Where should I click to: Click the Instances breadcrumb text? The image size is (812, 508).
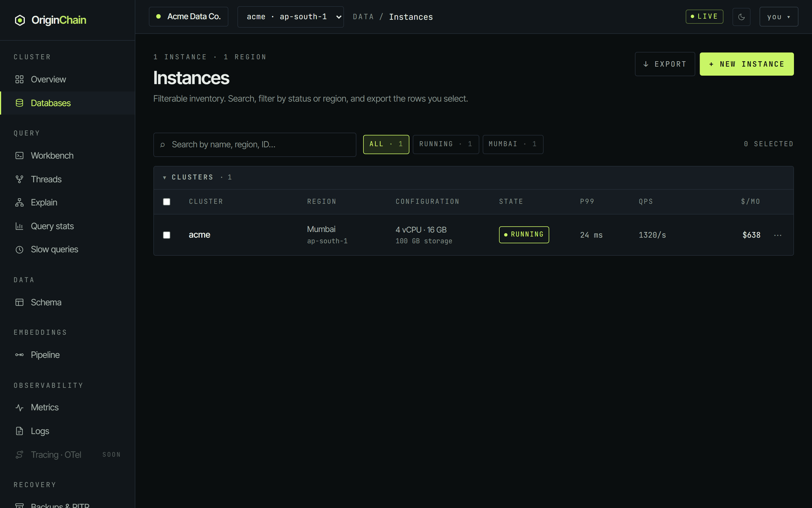(411, 17)
